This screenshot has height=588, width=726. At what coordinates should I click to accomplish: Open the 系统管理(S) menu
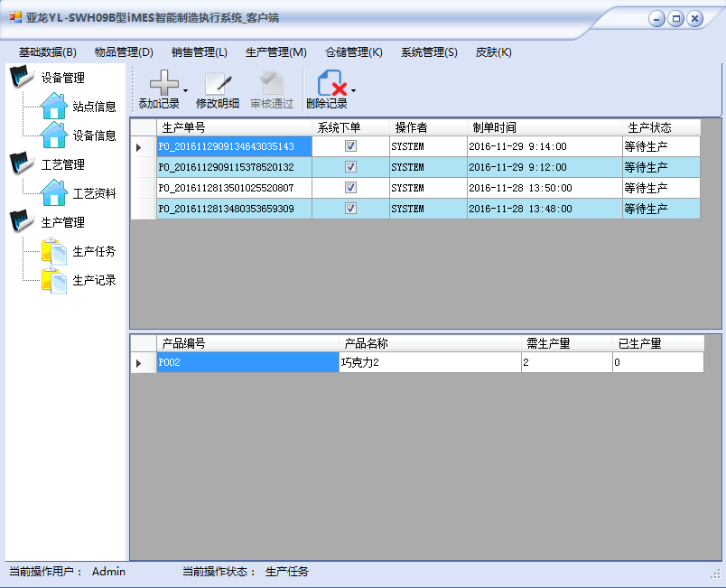coord(429,52)
